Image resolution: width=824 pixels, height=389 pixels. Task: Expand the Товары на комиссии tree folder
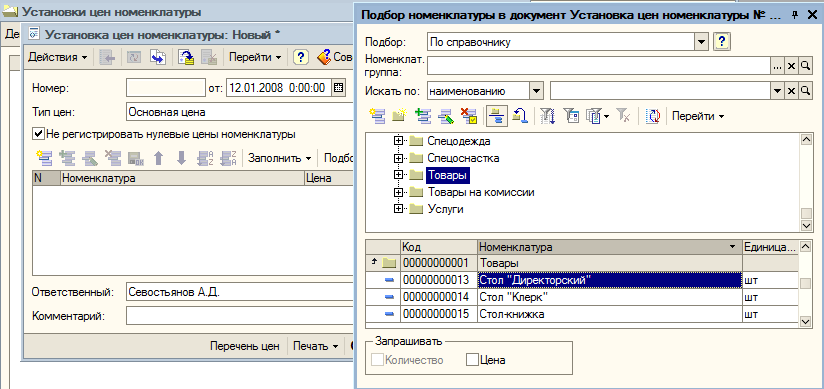(398, 192)
